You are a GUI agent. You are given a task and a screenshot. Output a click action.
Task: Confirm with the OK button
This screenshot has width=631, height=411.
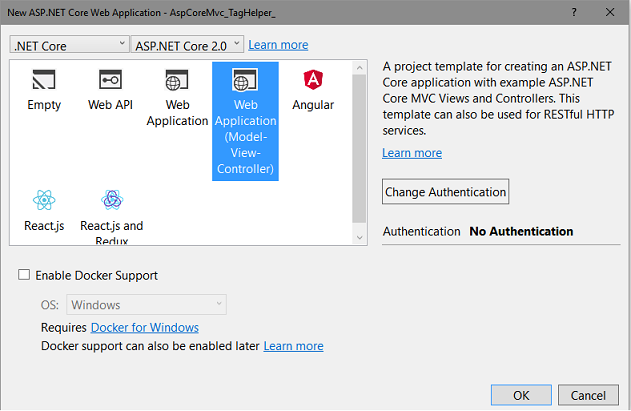point(521,395)
